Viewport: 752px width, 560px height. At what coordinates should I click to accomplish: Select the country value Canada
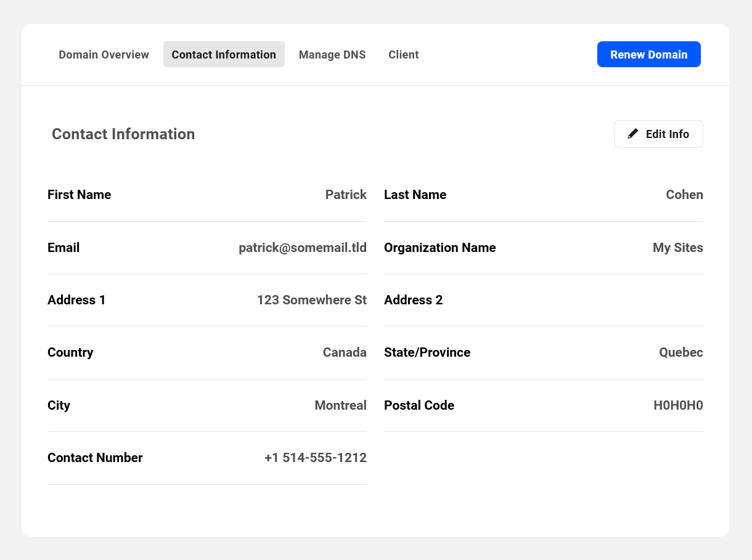(345, 352)
